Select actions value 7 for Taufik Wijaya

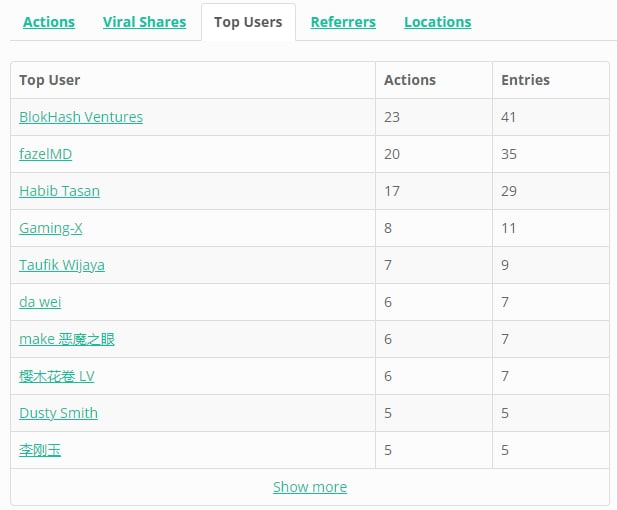coord(388,265)
